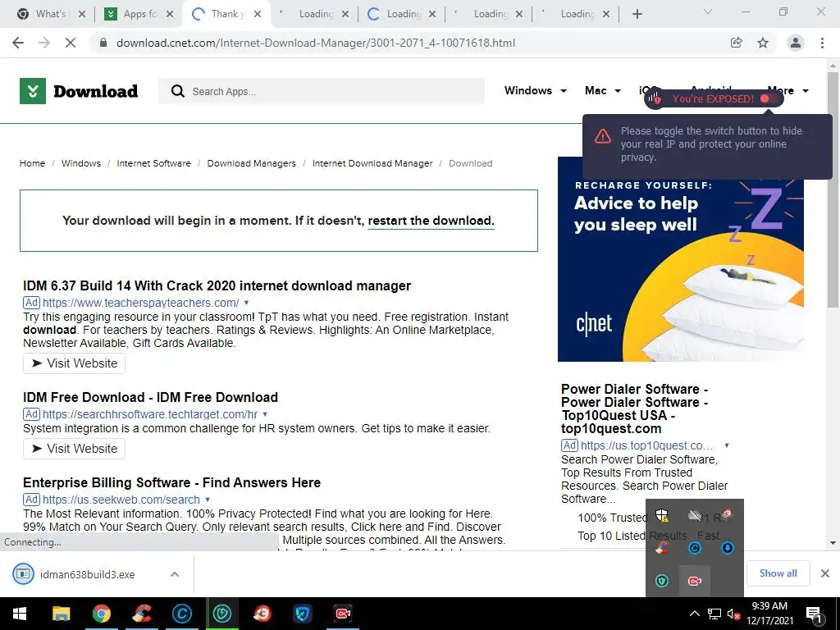Click the network icon in system tray
Viewport: 840px width, 630px height.
[x=714, y=614]
